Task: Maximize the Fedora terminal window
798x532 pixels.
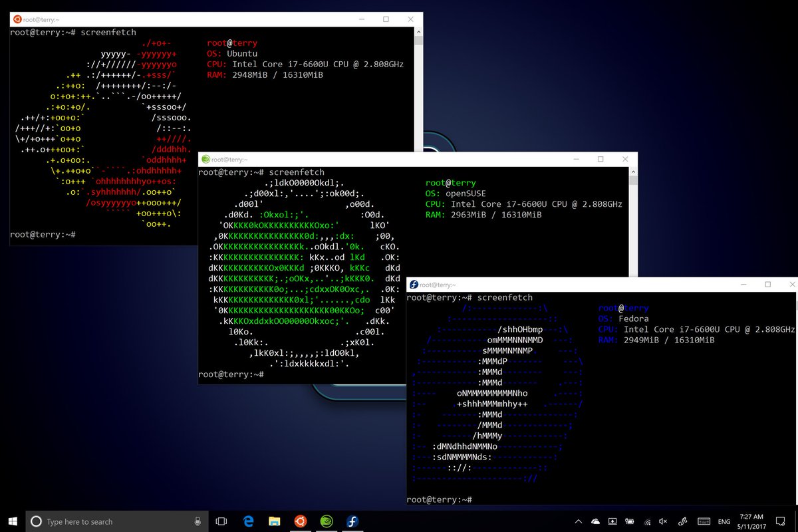Action: click(767, 285)
